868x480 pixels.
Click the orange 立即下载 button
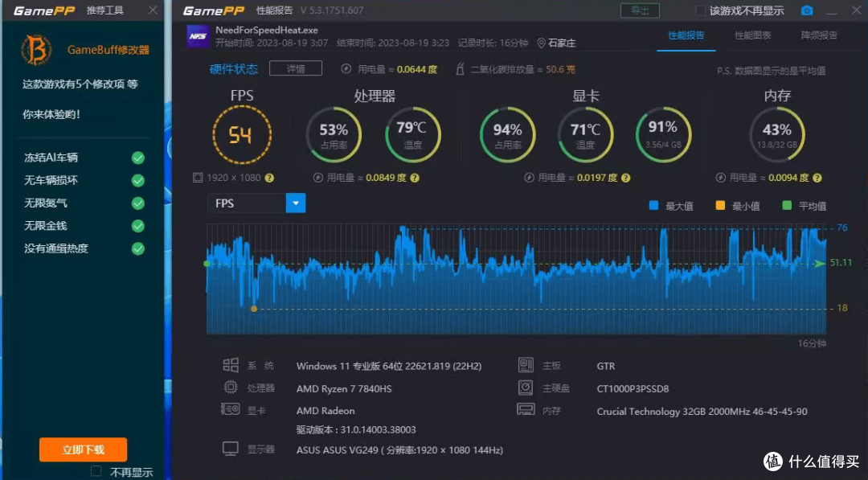tap(83, 449)
